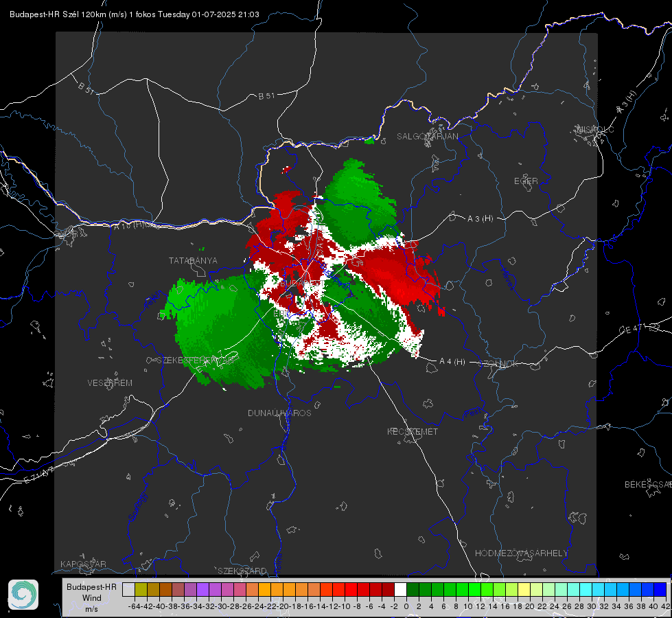This screenshot has height=618, width=672.
Task: Click the MISKOLC city label
Action: click(595, 129)
